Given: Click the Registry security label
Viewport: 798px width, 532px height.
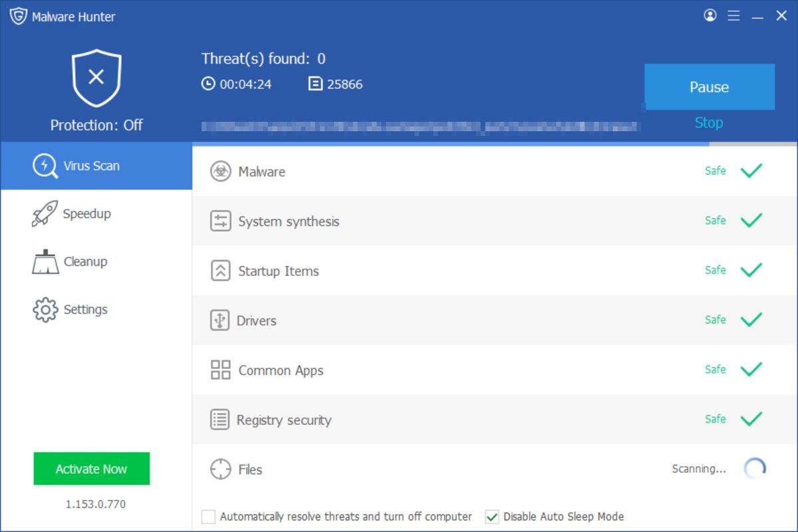Looking at the screenshot, I should [x=284, y=420].
